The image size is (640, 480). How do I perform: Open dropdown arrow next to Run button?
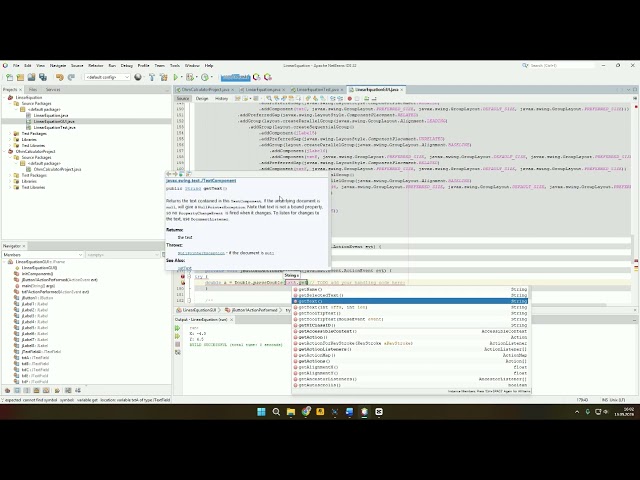click(182, 77)
